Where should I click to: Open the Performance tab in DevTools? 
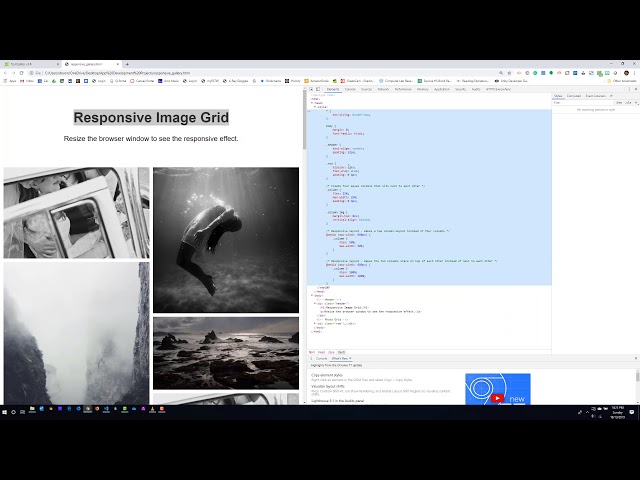403,89
